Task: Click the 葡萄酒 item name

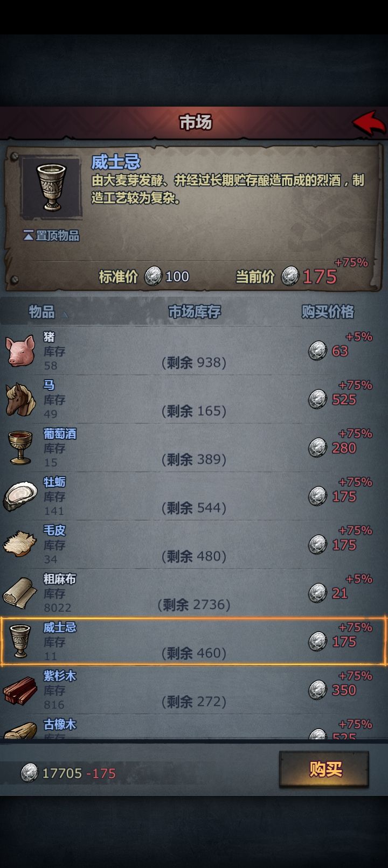Action: [x=60, y=433]
